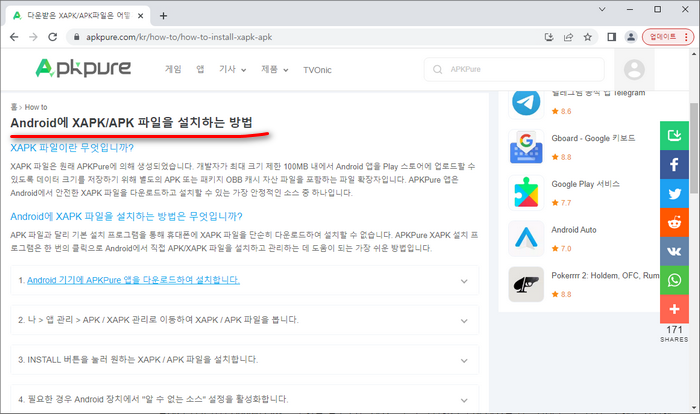Click the install app icon in address bar
The image size is (700, 414).
pyautogui.click(x=549, y=37)
